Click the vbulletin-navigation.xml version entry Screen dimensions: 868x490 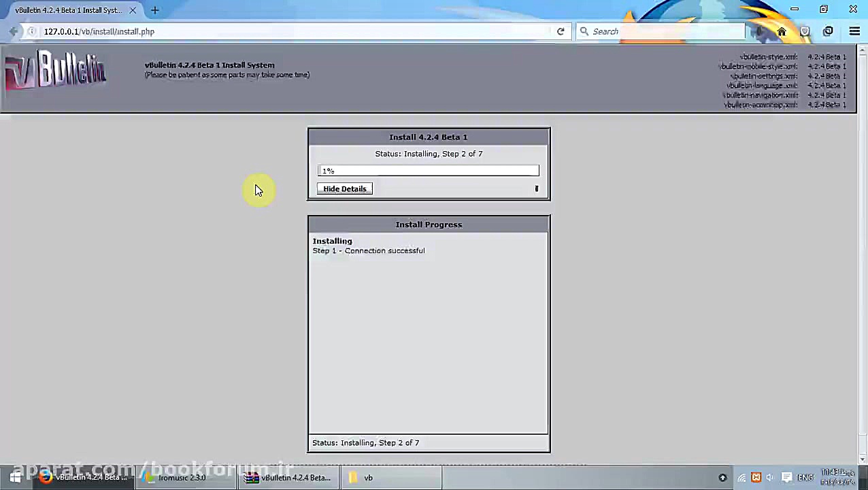785,95
